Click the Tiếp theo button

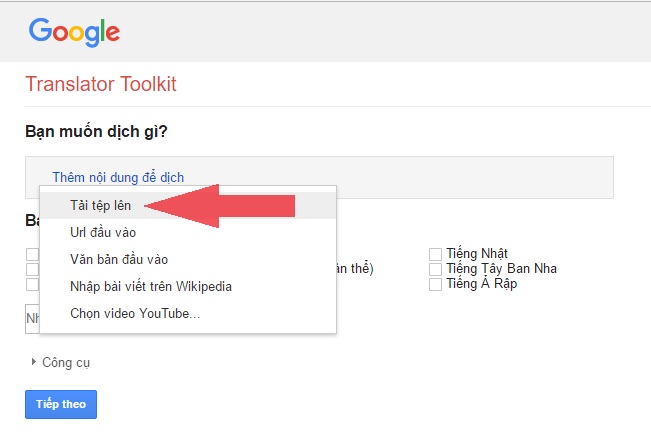(x=61, y=404)
